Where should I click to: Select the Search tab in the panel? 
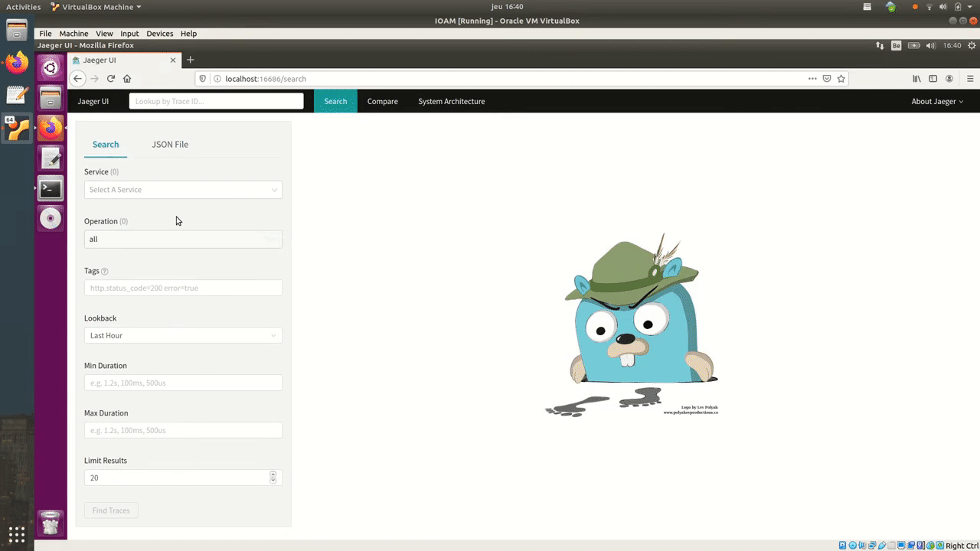coord(106,144)
